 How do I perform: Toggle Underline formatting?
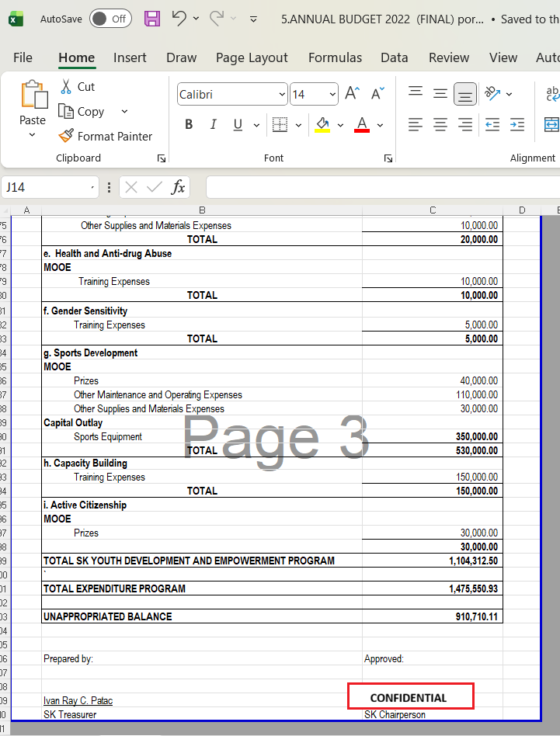tap(238, 124)
